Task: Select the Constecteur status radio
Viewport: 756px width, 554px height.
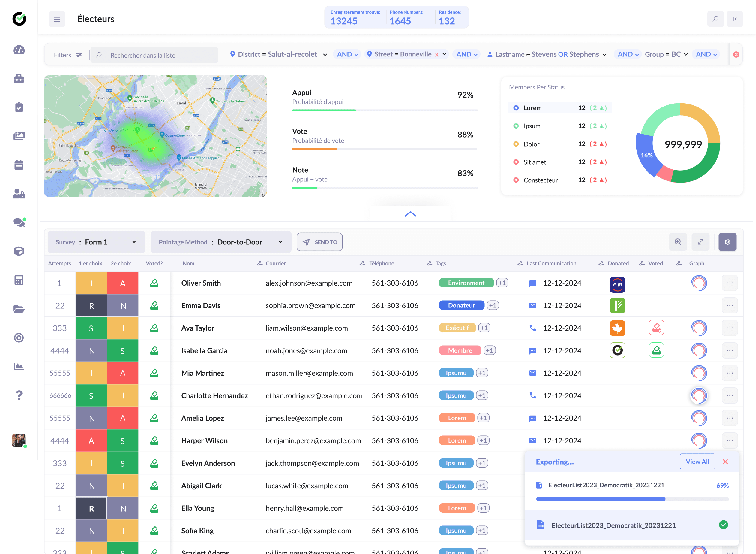Action: [x=516, y=180]
